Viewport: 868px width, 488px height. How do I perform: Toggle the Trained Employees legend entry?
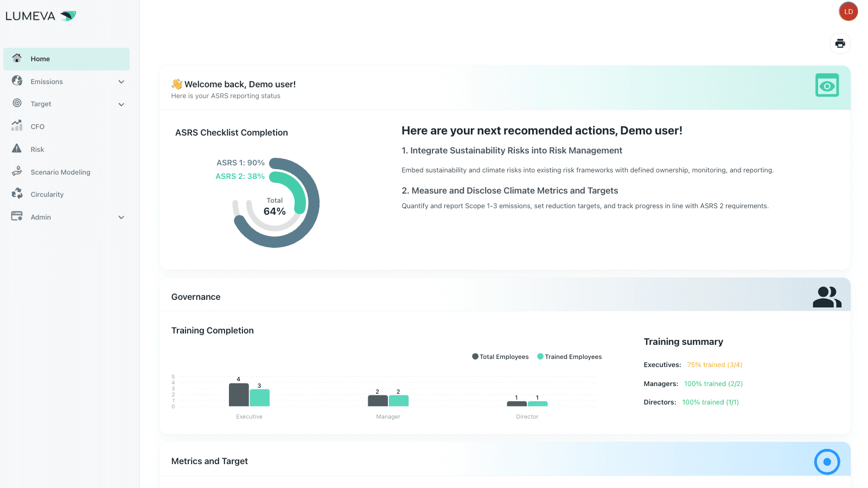click(x=569, y=356)
